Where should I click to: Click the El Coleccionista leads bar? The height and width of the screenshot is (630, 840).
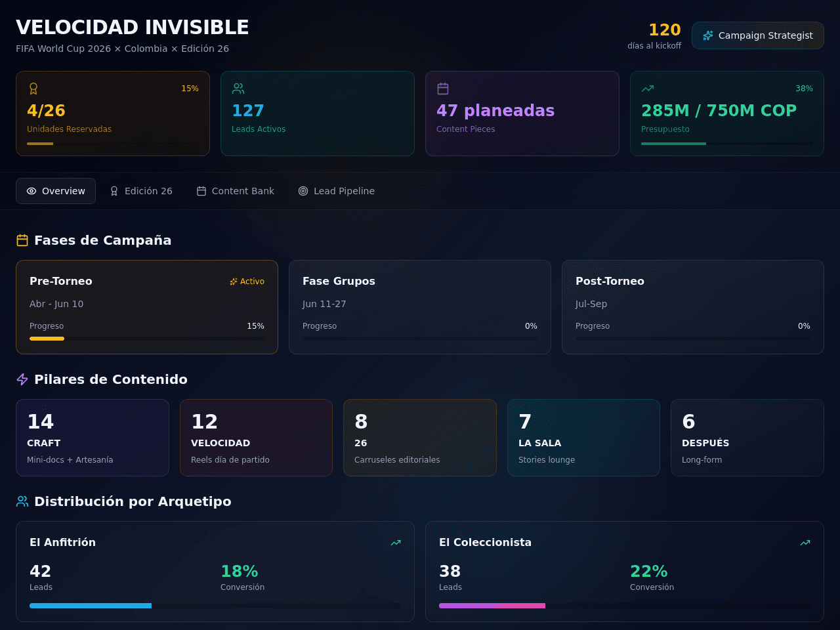pyautogui.click(x=625, y=606)
